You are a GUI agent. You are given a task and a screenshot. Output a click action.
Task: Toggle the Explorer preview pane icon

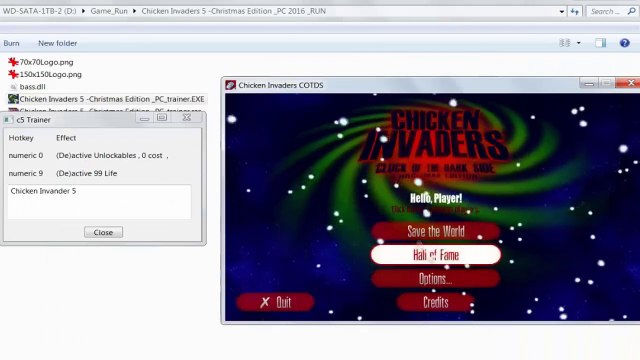pos(600,43)
